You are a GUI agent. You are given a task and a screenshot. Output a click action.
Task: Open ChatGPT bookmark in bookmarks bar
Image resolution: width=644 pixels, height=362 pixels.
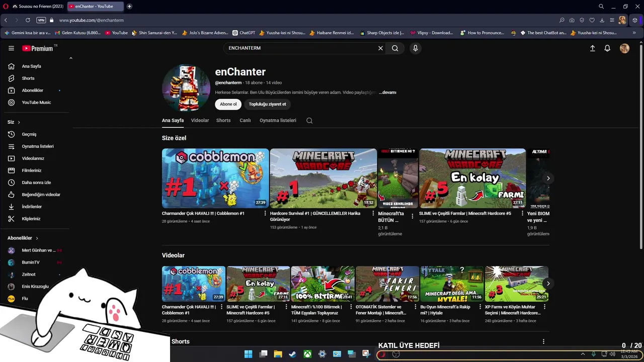(244, 33)
